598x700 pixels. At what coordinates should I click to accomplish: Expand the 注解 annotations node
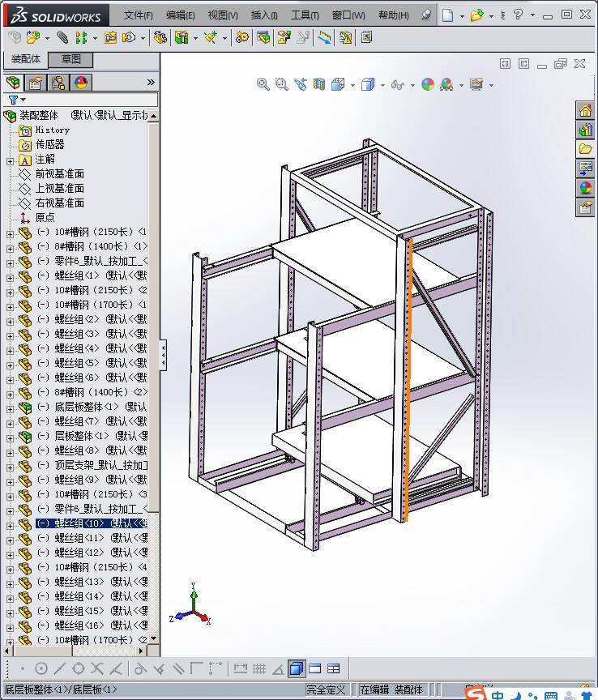[x=10, y=161]
